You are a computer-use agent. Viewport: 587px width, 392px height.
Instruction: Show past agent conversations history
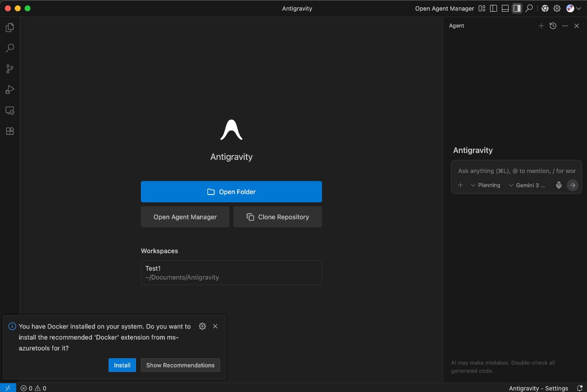click(553, 26)
